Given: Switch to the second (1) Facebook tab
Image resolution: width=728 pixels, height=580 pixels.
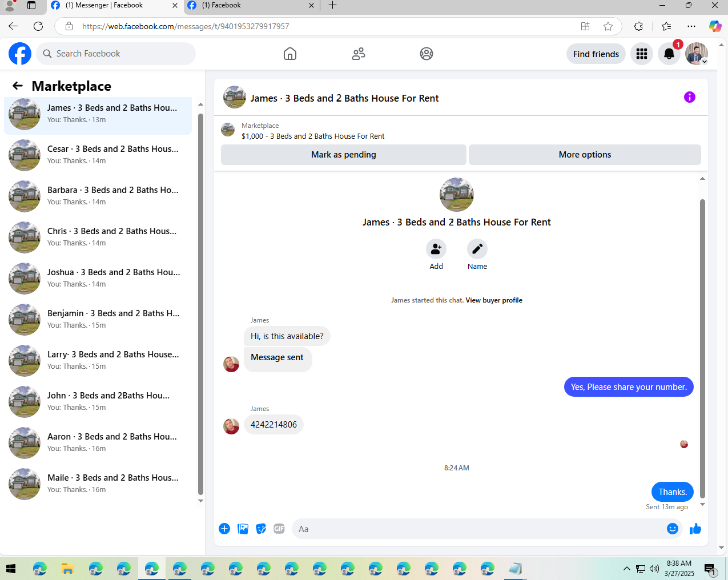Looking at the screenshot, I should coord(251,6).
